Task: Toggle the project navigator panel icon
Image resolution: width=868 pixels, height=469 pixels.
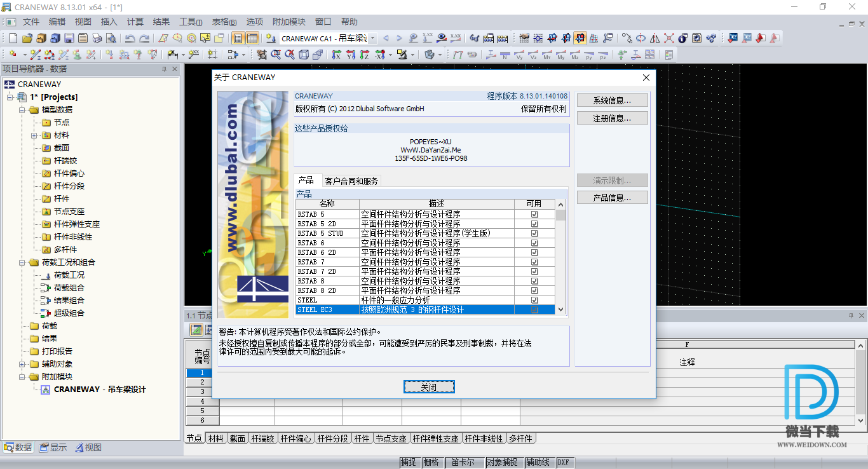Action: [x=237, y=38]
